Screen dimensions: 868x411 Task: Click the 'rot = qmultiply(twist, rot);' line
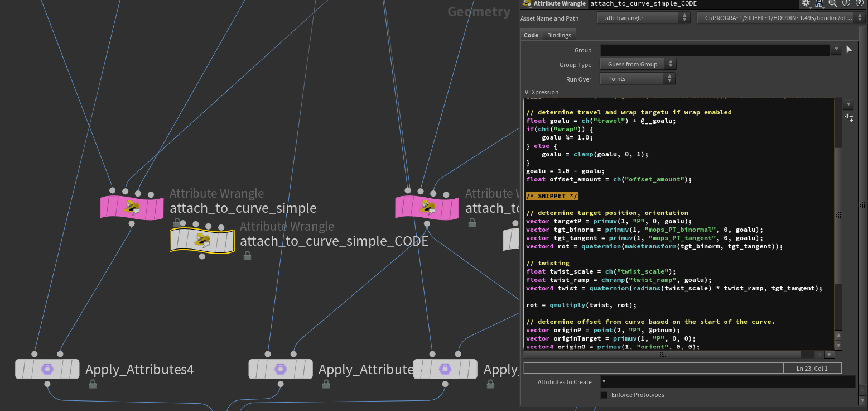pos(581,305)
